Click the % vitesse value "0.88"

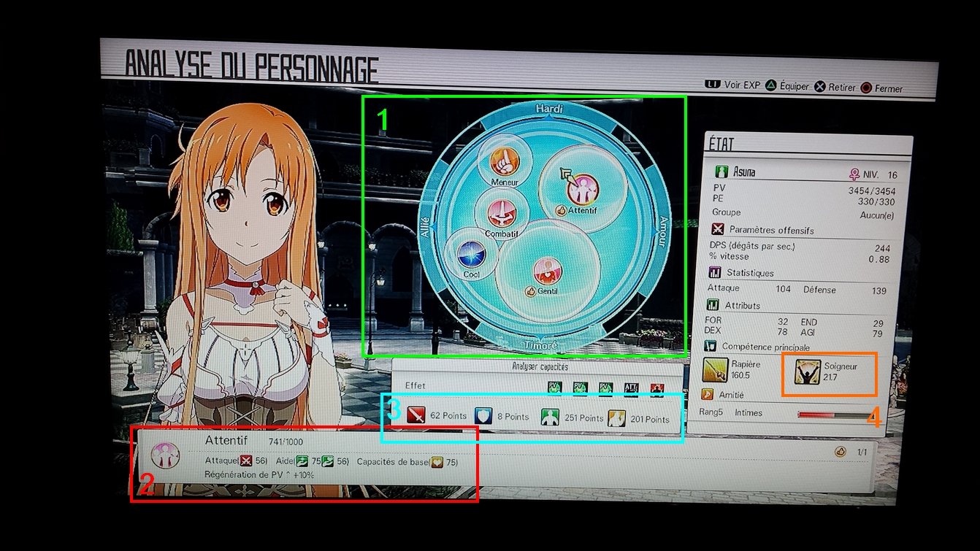tap(879, 259)
